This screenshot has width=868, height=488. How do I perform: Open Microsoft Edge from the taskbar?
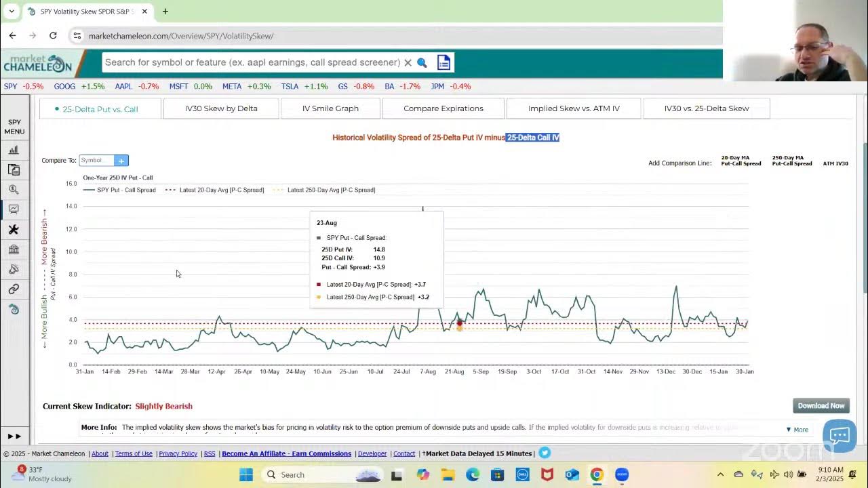click(x=473, y=474)
